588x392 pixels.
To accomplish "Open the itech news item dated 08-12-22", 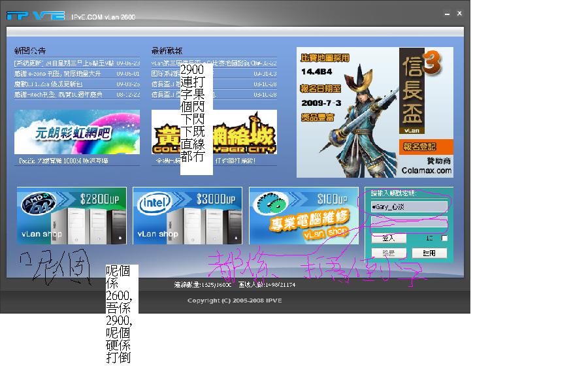I will pyautogui.click(x=77, y=95).
